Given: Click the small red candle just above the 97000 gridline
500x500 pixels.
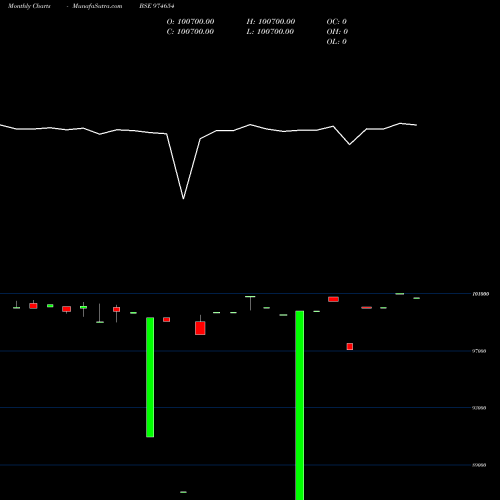Looking at the screenshot, I should tap(350, 346).
